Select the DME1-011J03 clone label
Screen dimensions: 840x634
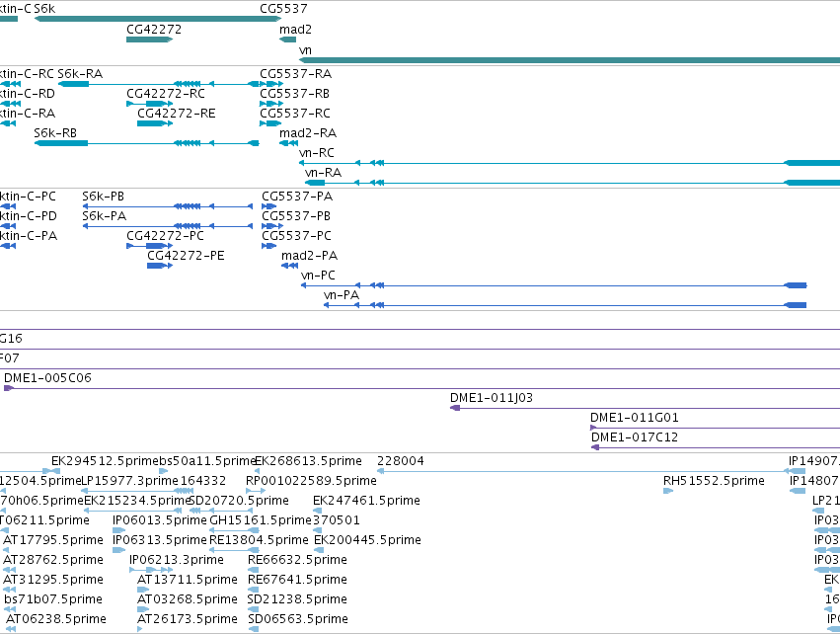[492, 398]
